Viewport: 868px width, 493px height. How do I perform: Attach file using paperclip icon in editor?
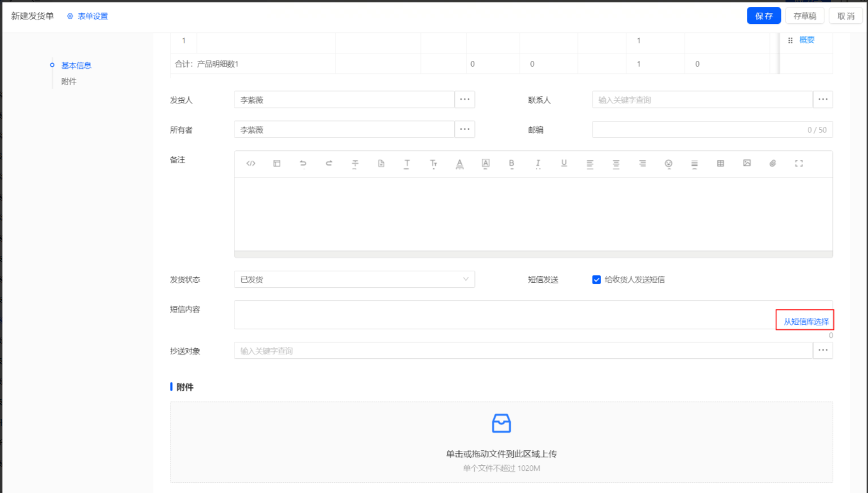pyautogui.click(x=773, y=163)
